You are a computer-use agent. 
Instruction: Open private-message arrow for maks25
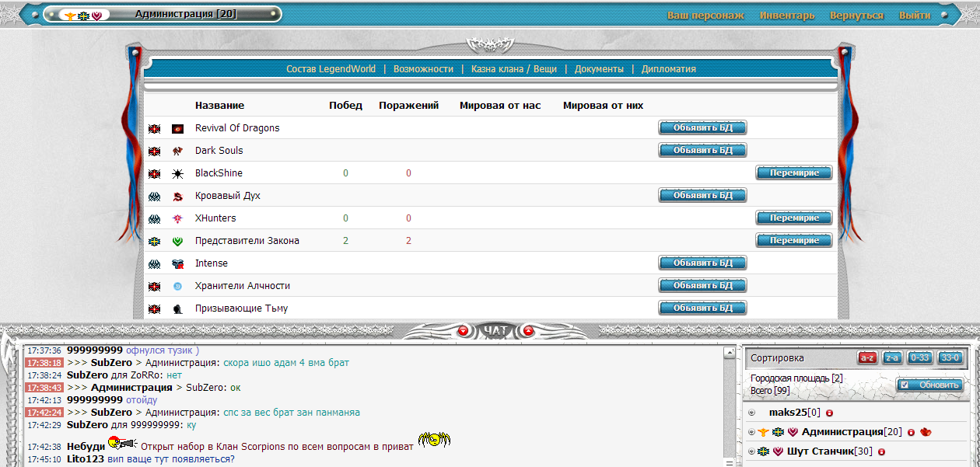click(751, 413)
